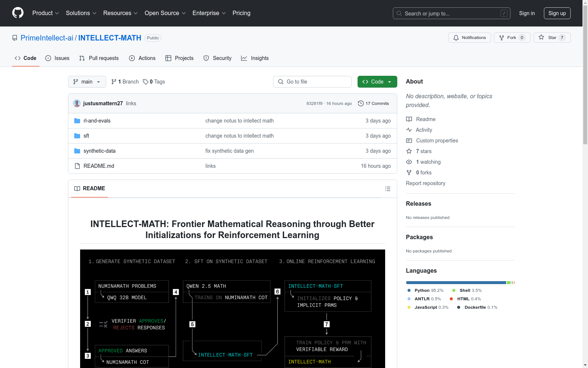Open the main branch selector dropdown
The height and width of the screenshot is (368, 588).
click(x=87, y=82)
